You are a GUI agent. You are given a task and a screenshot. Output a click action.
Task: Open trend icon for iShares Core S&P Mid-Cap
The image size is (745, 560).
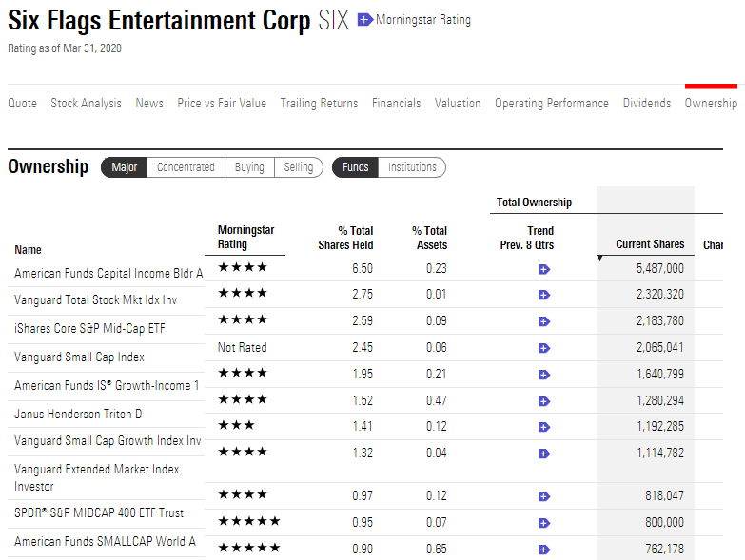point(544,321)
